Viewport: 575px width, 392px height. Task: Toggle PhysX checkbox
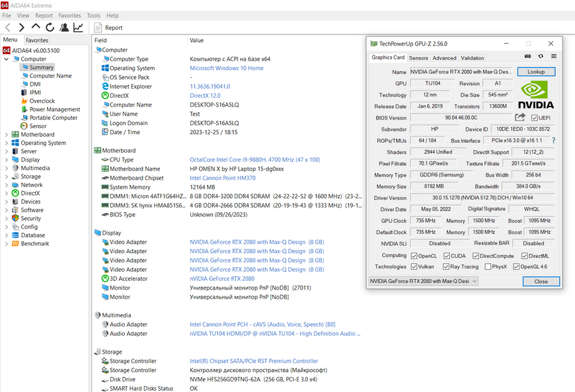click(488, 266)
